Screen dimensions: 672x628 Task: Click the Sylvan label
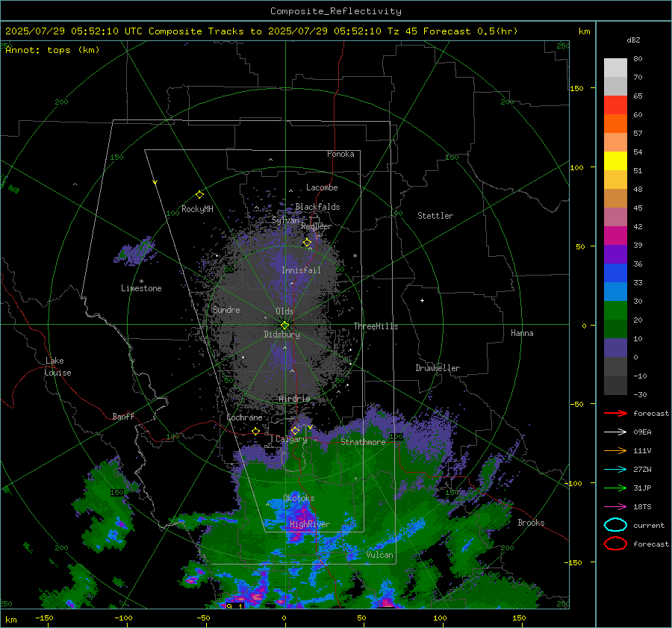point(285,220)
